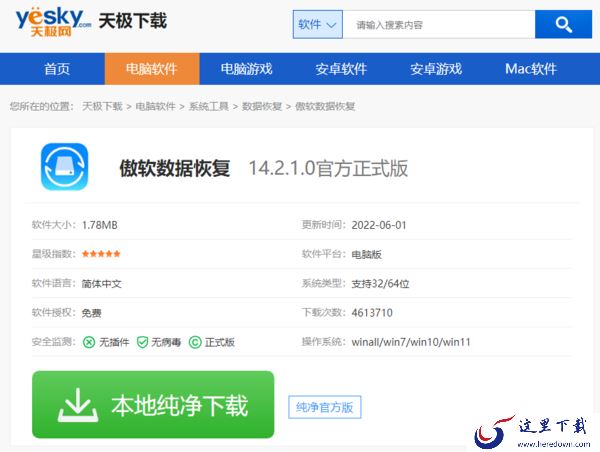Click the five-star rating stars
Viewport: 600px width, 452px height.
click(x=101, y=253)
